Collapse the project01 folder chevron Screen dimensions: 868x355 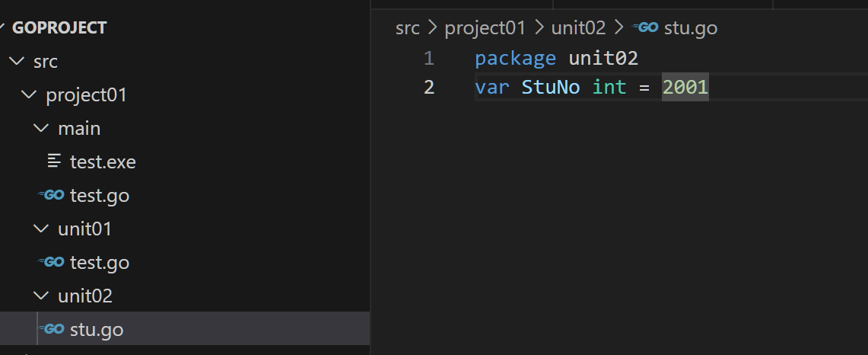[29, 95]
